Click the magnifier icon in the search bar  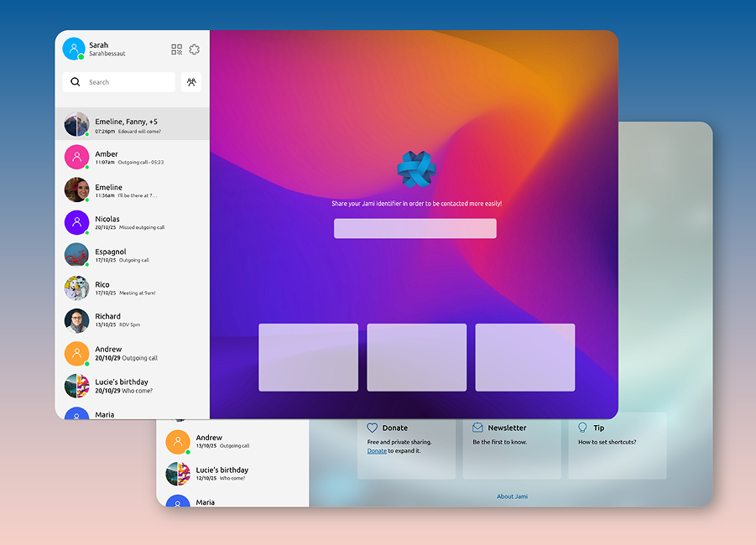click(x=76, y=82)
